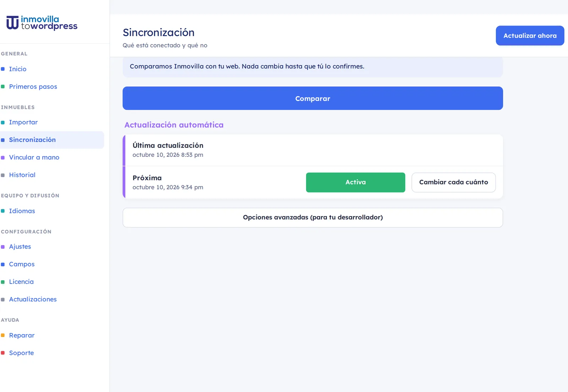Expand Opciones avanzadas para tu desarrollador

[x=313, y=217]
